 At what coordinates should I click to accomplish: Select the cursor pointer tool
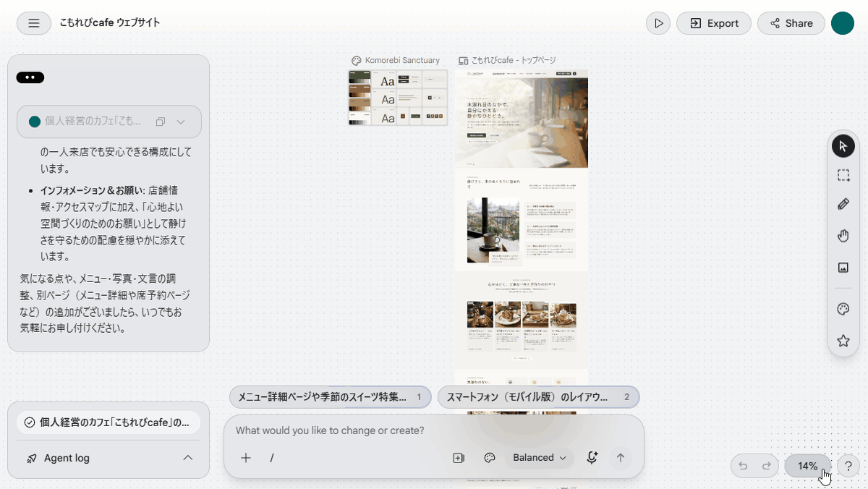point(843,146)
